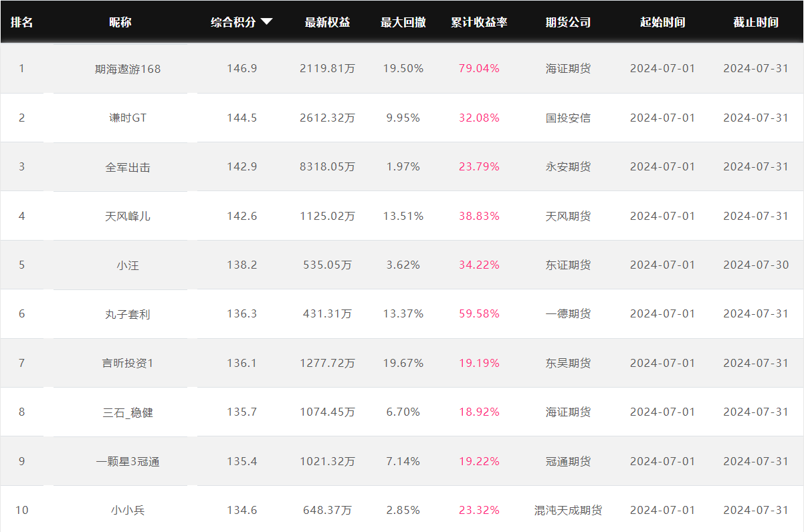The height and width of the screenshot is (532, 804).
Task: Open trader 天风峰儿 profile
Action: pyautogui.click(x=128, y=216)
